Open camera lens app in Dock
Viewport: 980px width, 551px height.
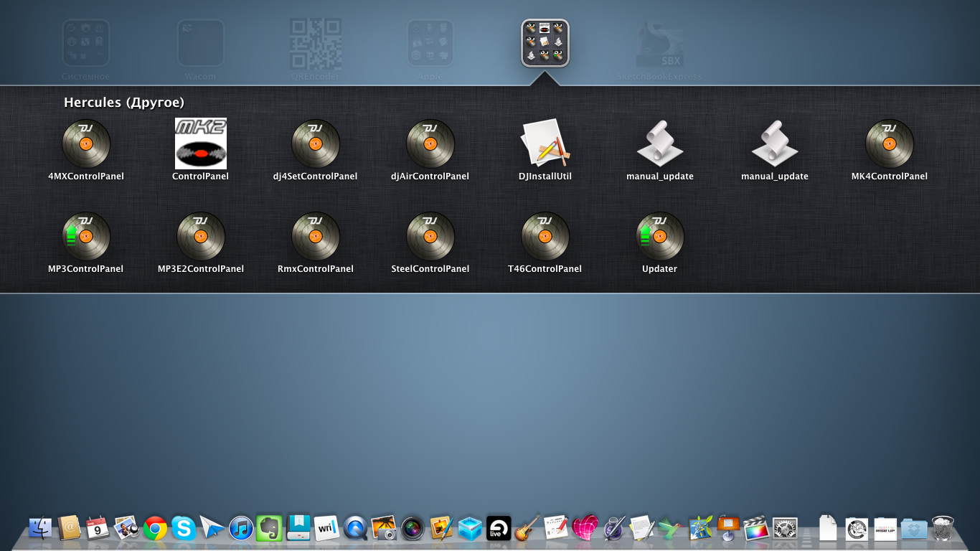(x=413, y=529)
